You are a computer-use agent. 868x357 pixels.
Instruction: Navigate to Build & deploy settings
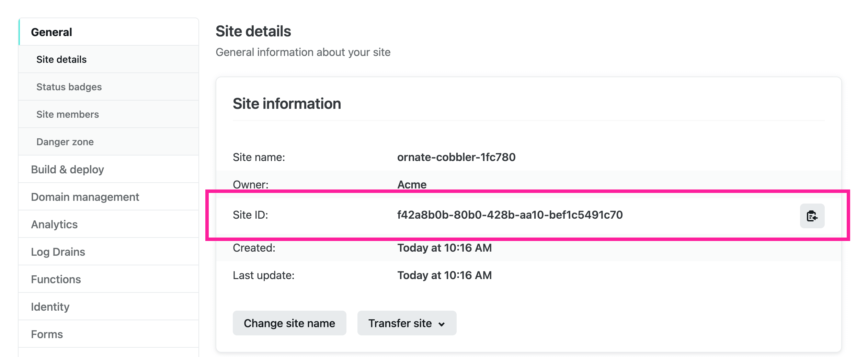pyautogui.click(x=67, y=169)
